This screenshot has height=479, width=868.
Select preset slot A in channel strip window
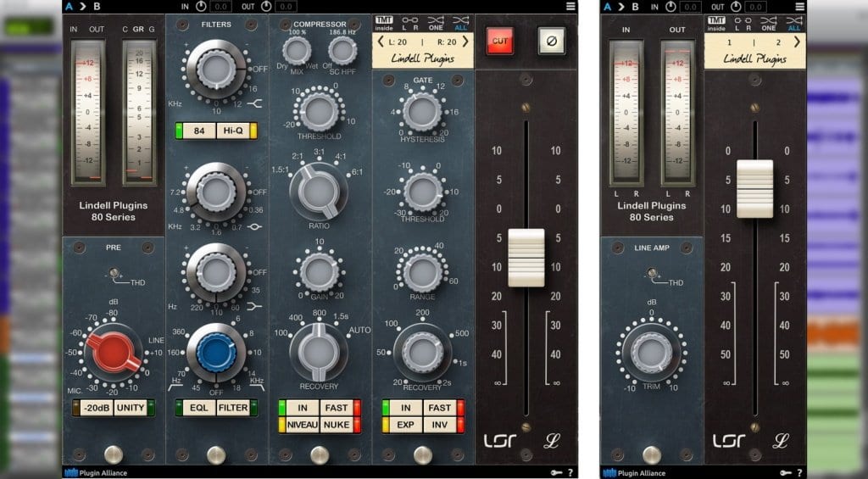(69, 7)
